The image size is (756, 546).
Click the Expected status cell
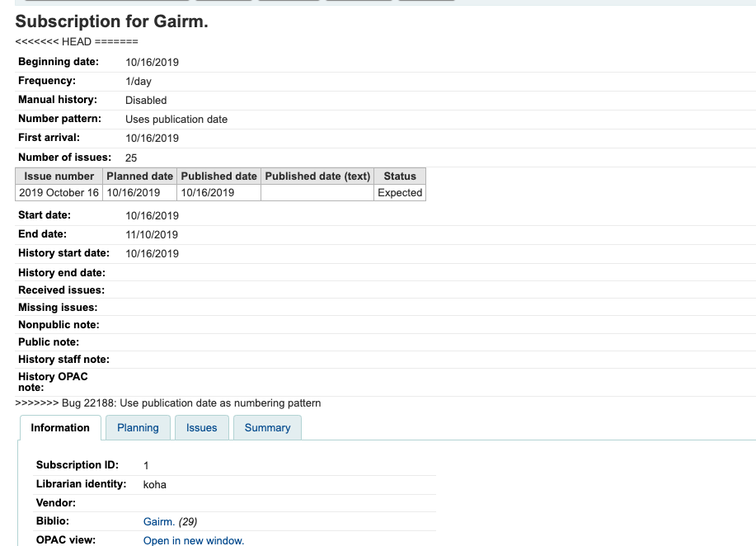click(x=400, y=192)
